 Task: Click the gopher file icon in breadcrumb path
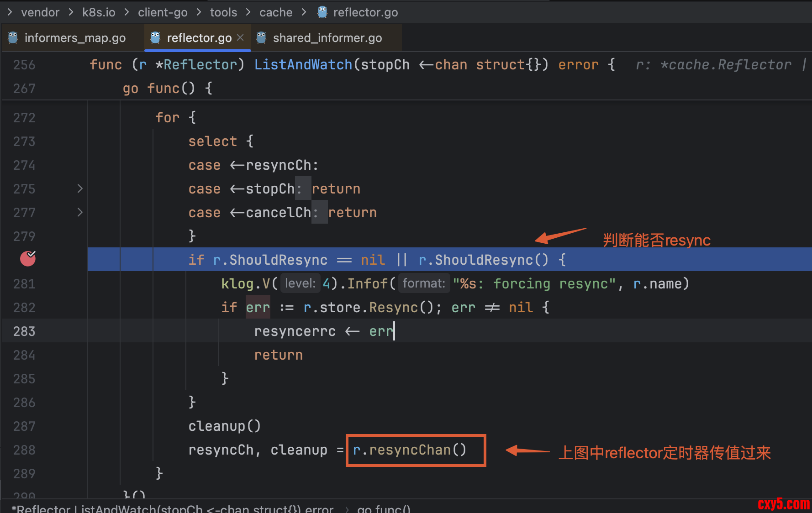coord(322,12)
